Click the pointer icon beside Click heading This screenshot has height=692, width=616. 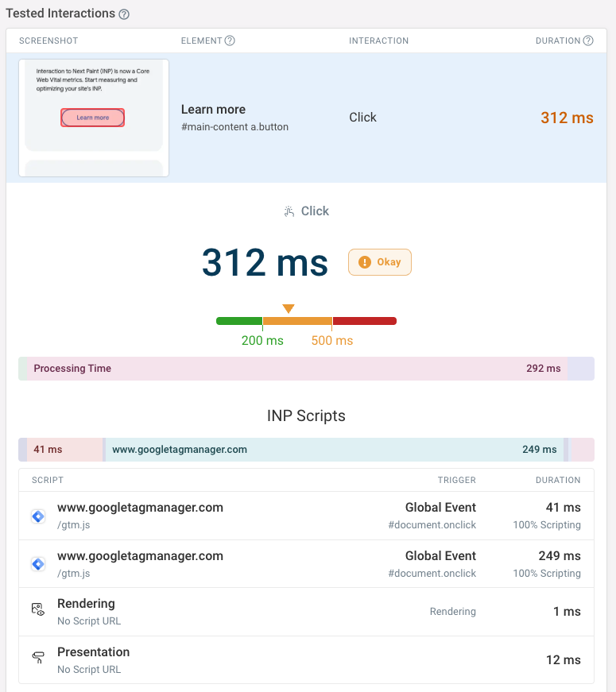tap(289, 211)
